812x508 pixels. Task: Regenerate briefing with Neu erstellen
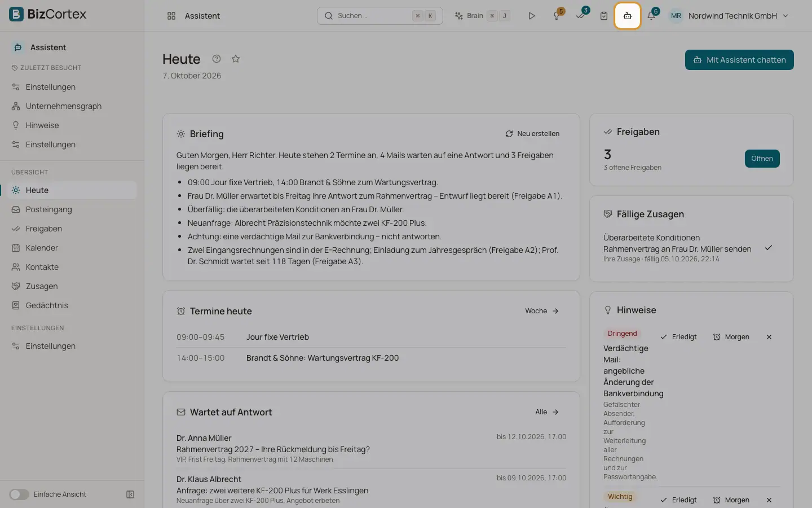tap(532, 134)
